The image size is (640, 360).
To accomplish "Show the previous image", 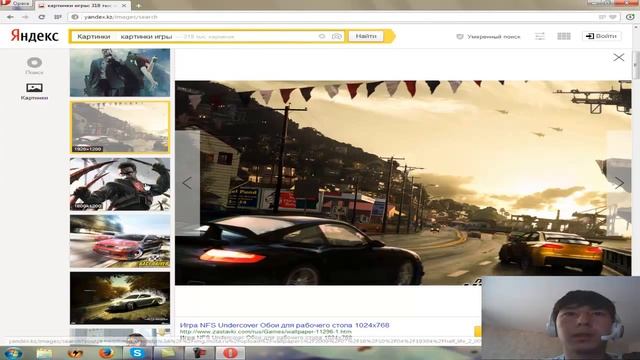I will click(x=187, y=183).
